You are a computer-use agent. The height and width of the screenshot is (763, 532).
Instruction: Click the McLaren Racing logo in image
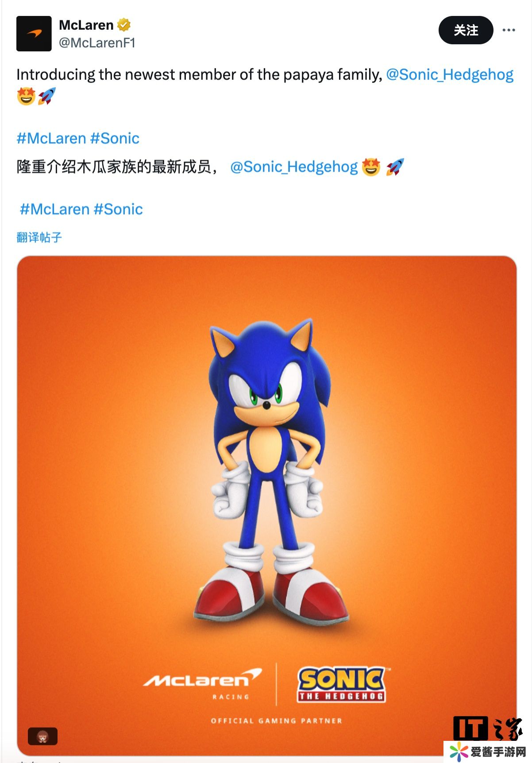pos(203,683)
